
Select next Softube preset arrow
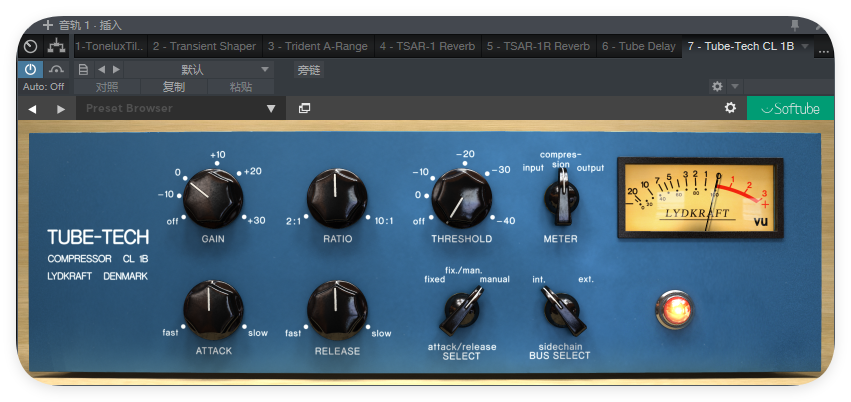coord(61,109)
